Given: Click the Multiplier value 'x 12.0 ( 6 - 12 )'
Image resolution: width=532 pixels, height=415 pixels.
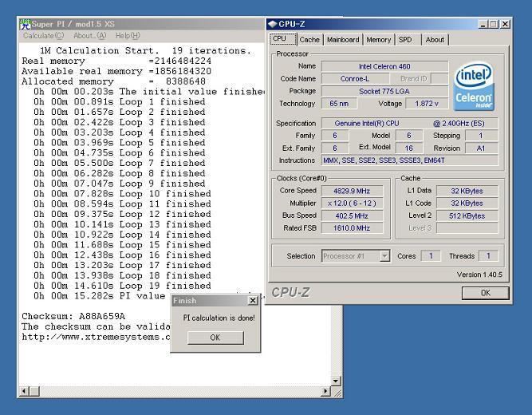Looking at the screenshot, I should [352, 204].
